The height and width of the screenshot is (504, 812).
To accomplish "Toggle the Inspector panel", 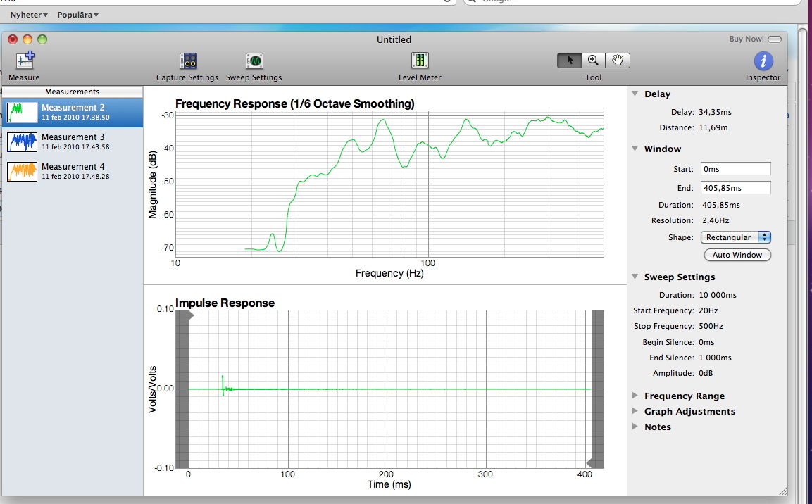I will click(x=763, y=61).
